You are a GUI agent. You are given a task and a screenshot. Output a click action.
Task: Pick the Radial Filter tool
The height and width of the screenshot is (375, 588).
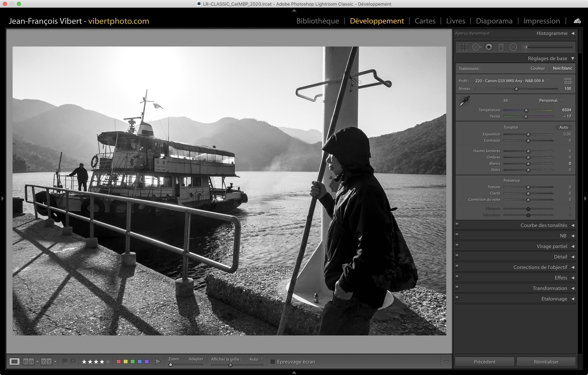(x=513, y=47)
